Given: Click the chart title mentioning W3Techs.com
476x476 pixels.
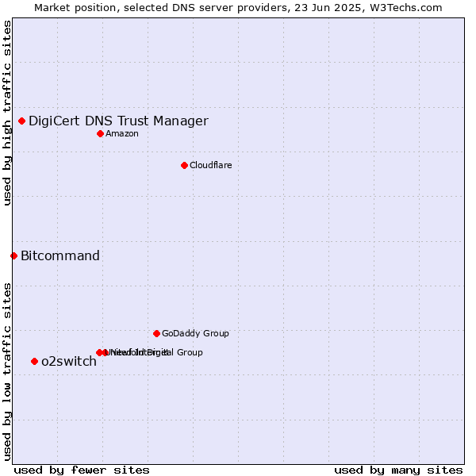Looking at the screenshot, I should coord(238,8).
